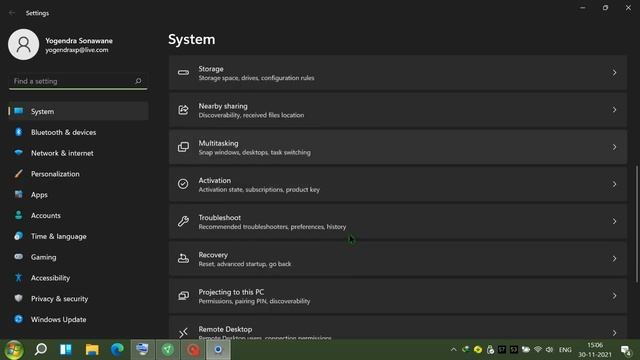Open Wi-Fi network status in tray

[x=538, y=350]
